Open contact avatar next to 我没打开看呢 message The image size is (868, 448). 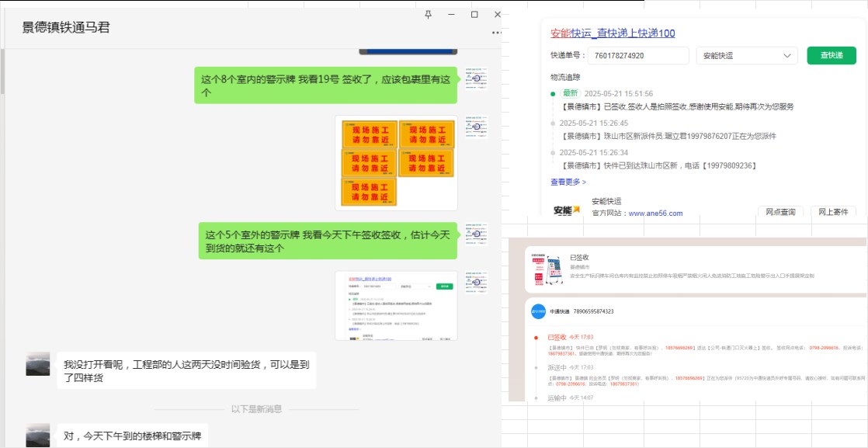38,364
